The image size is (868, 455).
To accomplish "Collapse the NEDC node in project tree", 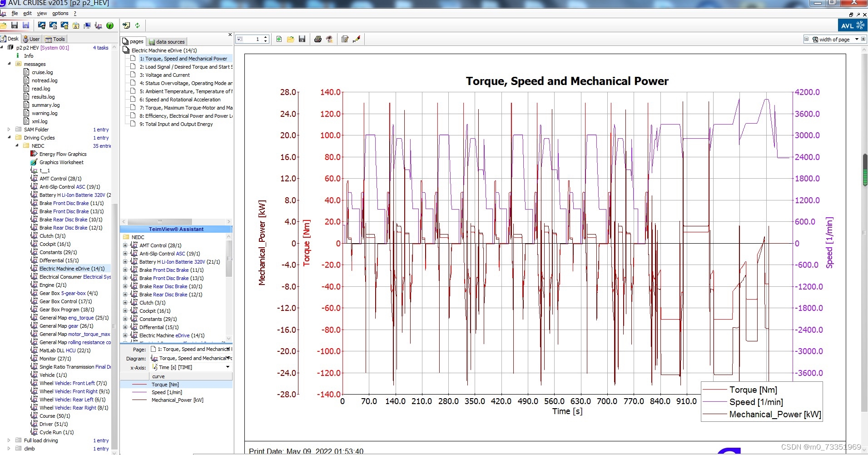I will click(17, 145).
